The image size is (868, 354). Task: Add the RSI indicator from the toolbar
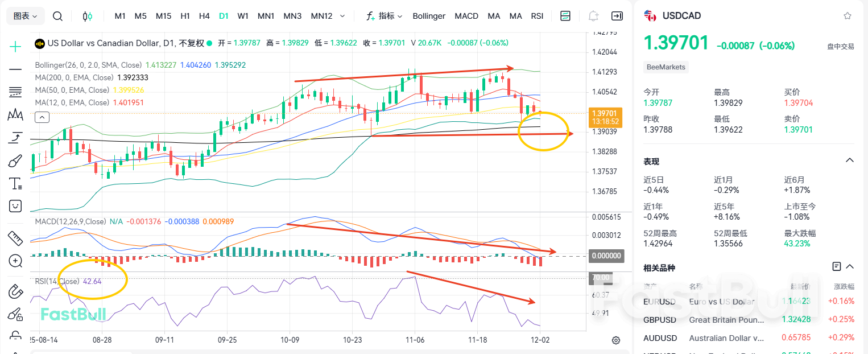(x=537, y=16)
